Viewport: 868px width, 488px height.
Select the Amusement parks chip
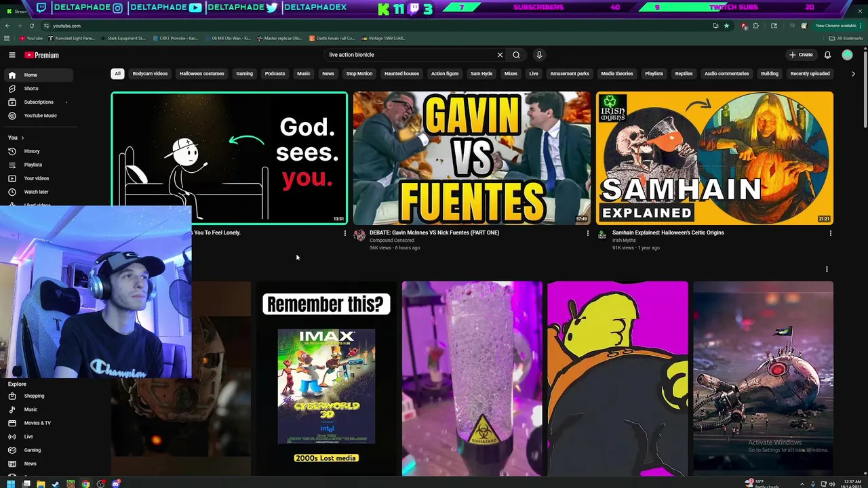pyautogui.click(x=570, y=74)
